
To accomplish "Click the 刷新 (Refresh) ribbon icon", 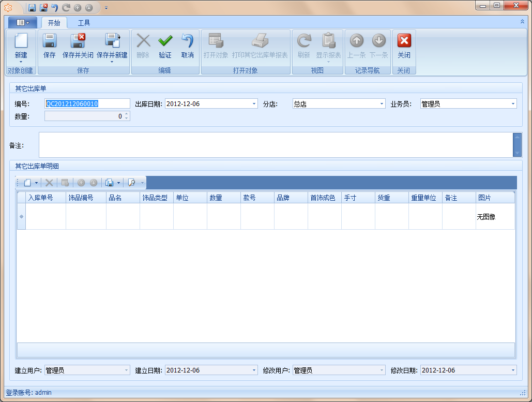I will (303, 41).
